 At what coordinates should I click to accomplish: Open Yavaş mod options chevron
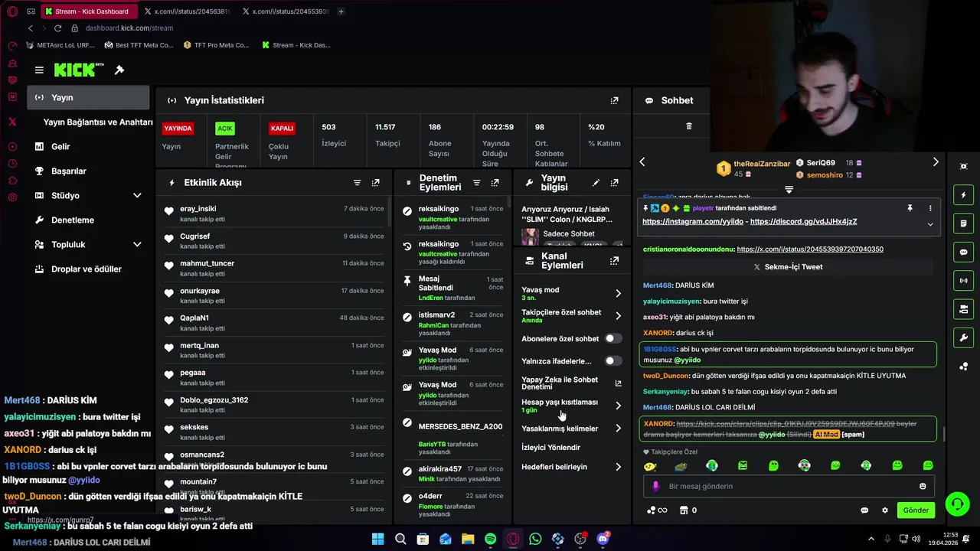(618, 293)
